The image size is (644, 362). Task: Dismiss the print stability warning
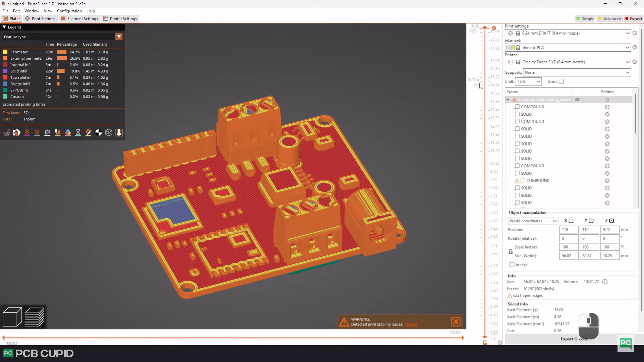[456, 322]
